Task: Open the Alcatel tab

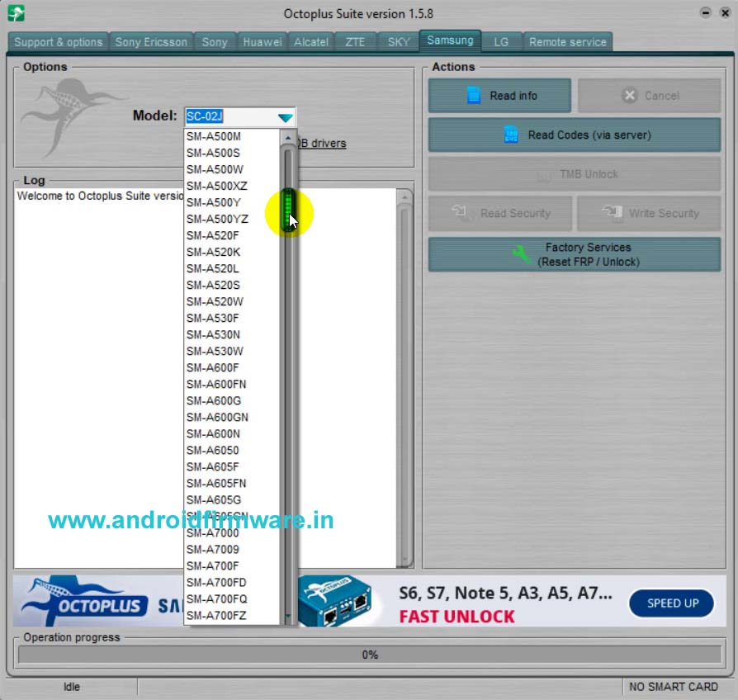Action: click(311, 42)
